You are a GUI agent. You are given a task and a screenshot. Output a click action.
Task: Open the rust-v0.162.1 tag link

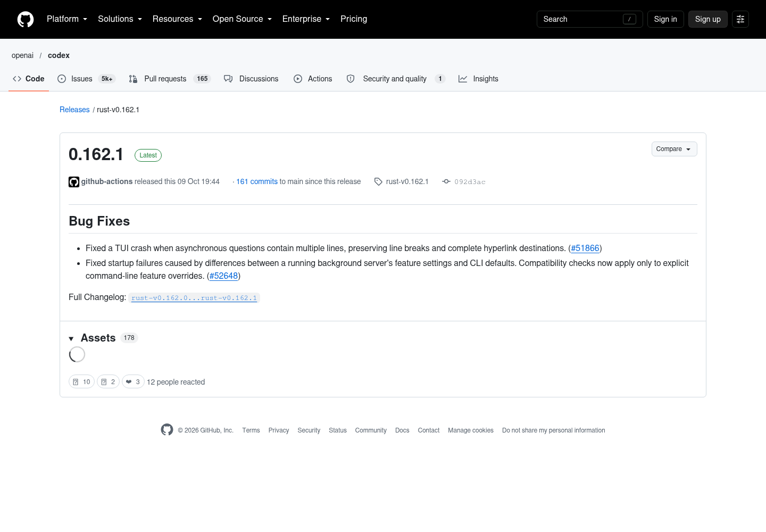pyautogui.click(x=402, y=181)
